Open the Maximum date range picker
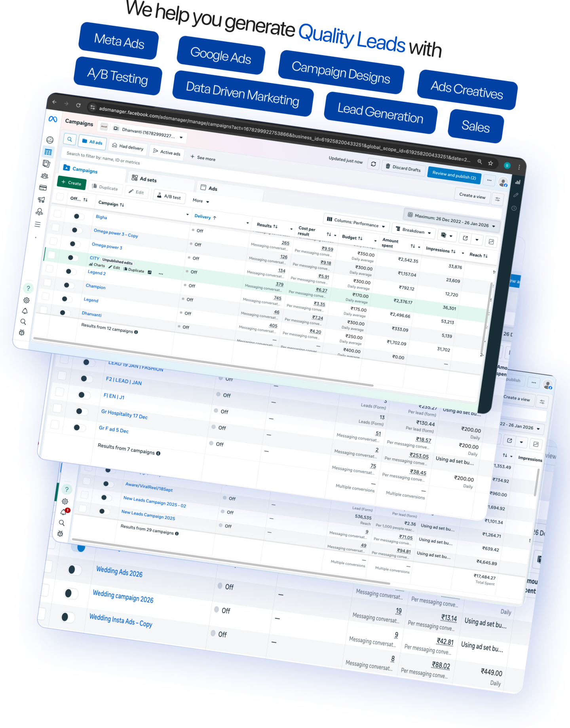Viewport: 570px width, 728px height. (x=451, y=220)
